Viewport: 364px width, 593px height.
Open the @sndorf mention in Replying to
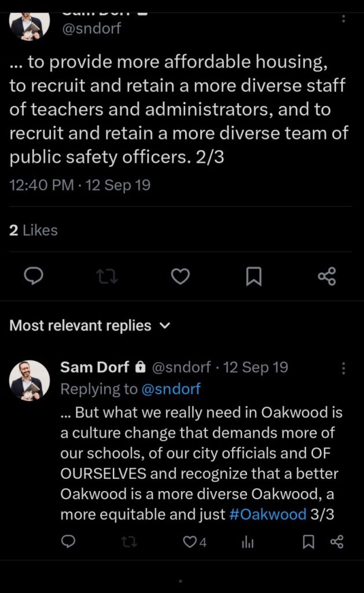coord(171,389)
